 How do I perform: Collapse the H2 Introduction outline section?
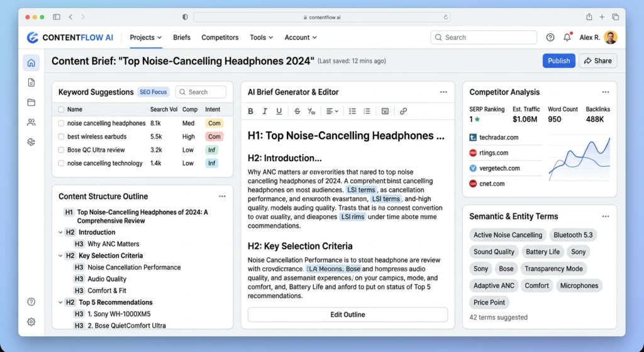coord(60,232)
